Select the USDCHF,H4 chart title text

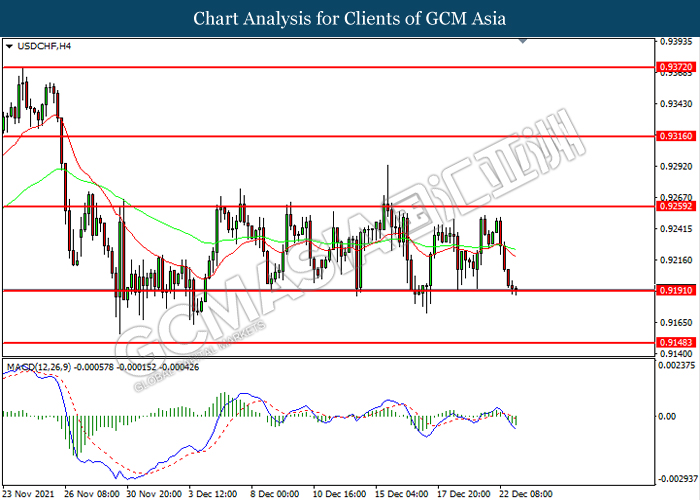(x=44, y=46)
